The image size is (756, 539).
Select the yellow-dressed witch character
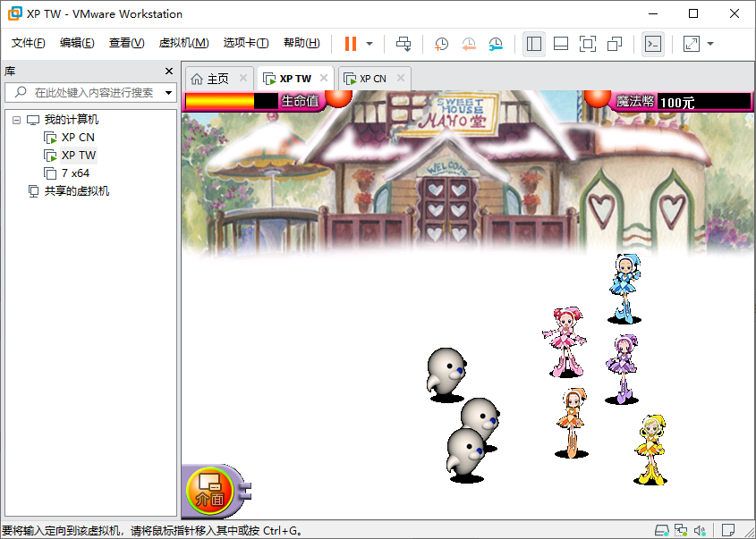[x=651, y=449]
